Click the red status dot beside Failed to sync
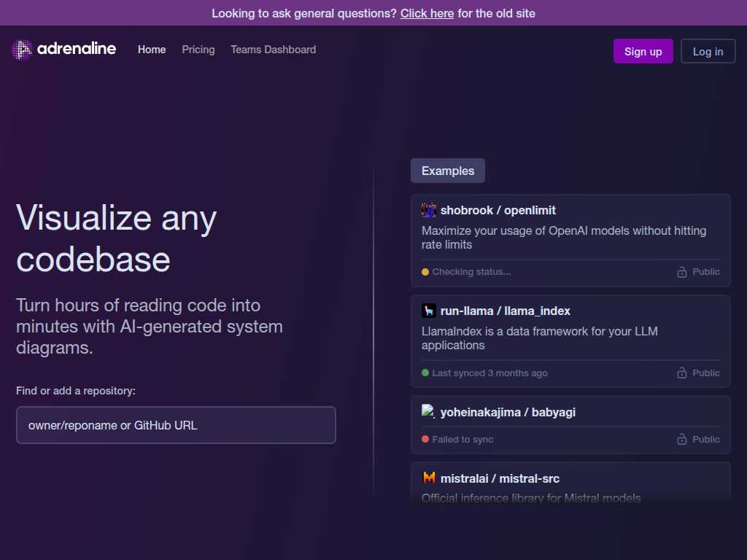The image size is (747, 560). pos(425,439)
